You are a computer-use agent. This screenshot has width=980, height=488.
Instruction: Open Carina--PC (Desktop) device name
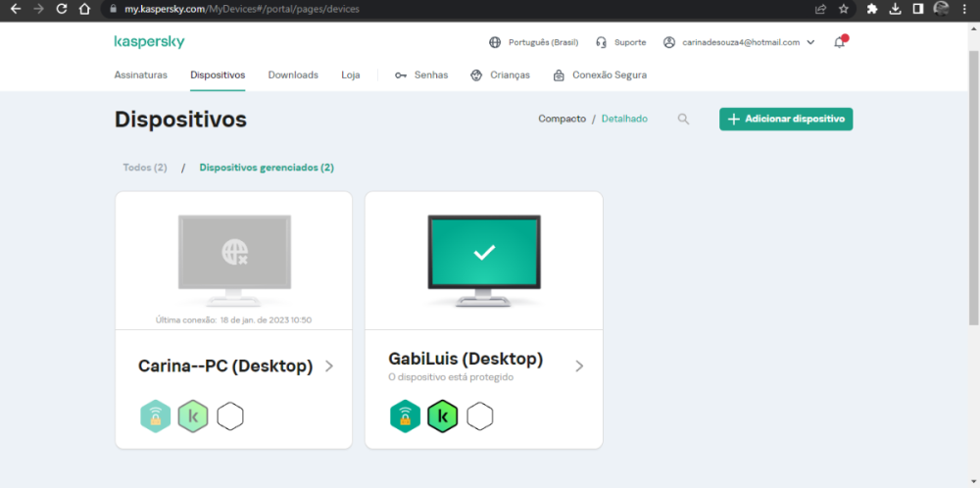(225, 366)
